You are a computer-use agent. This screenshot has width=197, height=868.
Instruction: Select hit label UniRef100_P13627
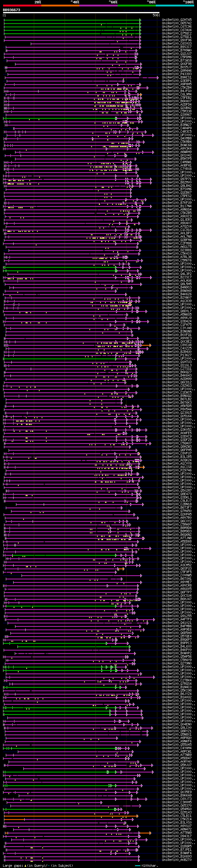point(177,355)
